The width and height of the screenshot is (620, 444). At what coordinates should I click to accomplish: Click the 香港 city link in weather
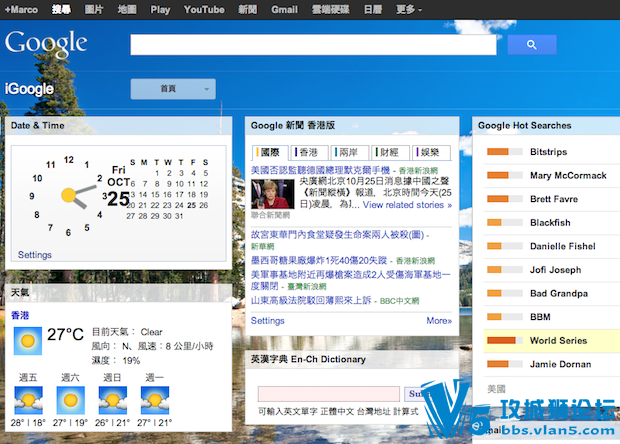click(20, 315)
